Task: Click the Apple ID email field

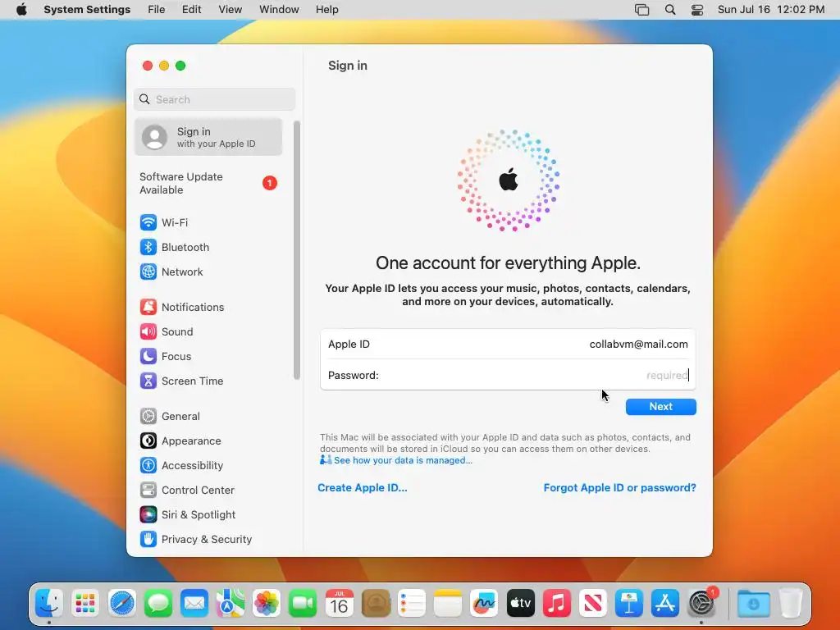Action: coord(508,344)
